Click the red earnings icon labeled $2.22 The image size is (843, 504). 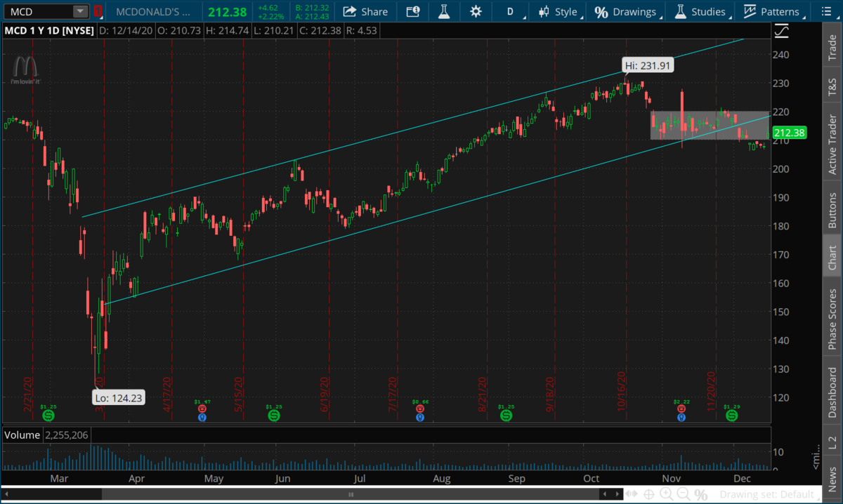tap(681, 408)
